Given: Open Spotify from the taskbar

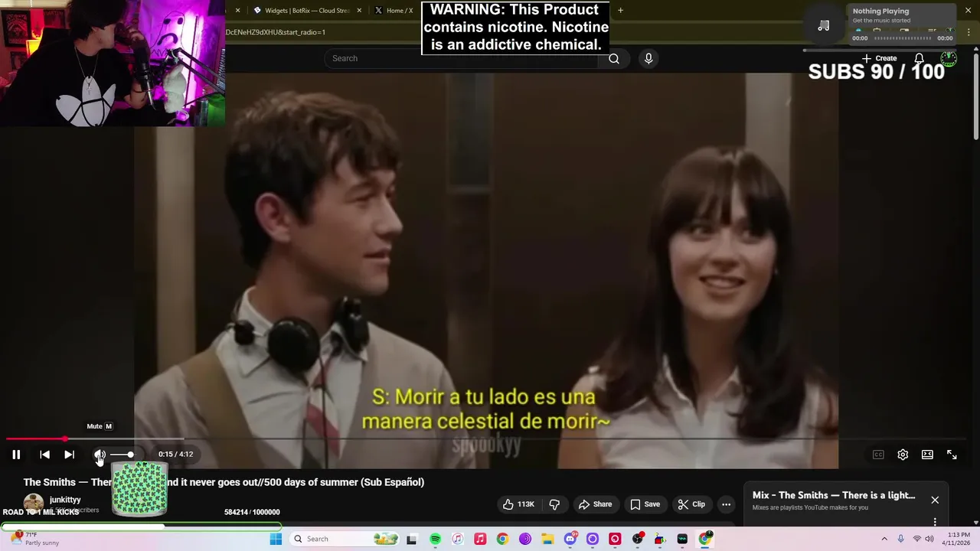Looking at the screenshot, I should click(x=435, y=540).
